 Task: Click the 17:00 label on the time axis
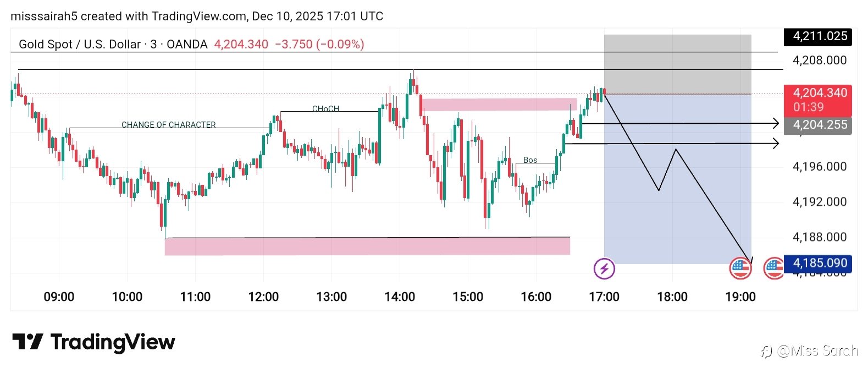pos(604,297)
